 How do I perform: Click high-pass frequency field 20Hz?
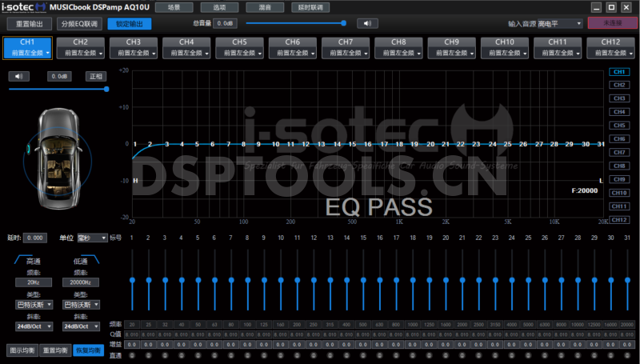34,282
